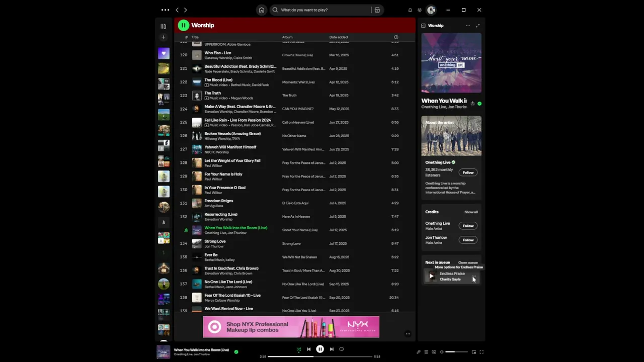
Task: Share the current song from Now Playing panel
Action: [472, 104]
